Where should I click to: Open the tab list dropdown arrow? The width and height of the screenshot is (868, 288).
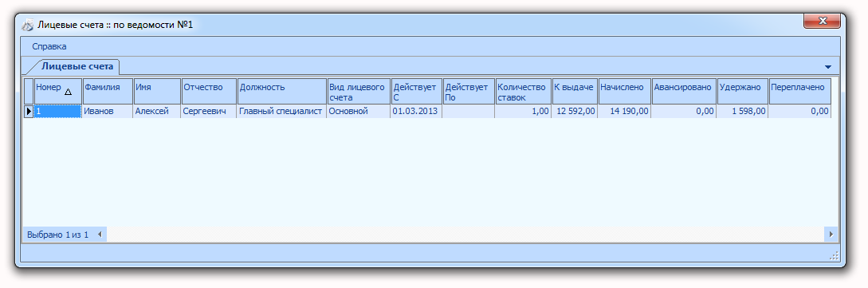point(828,67)
